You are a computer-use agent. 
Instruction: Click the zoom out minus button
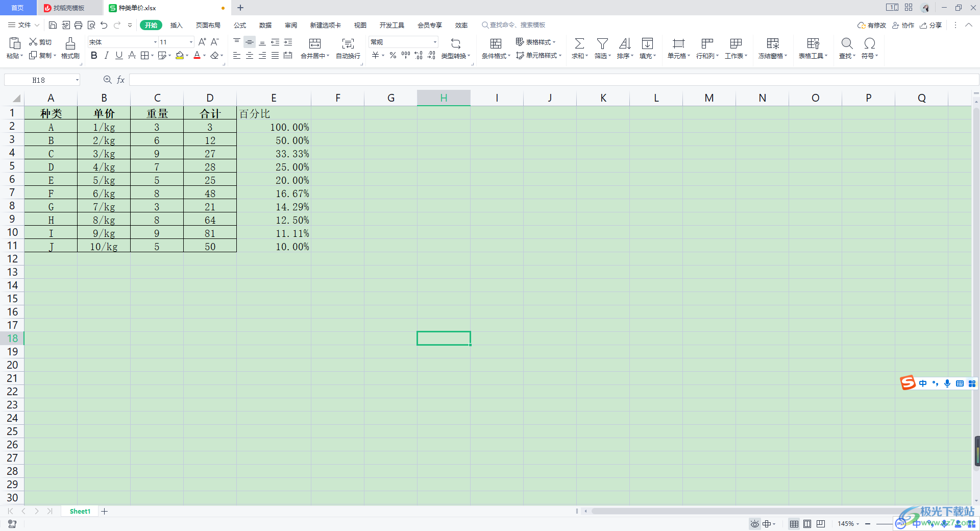pyautogui.click(x=868, y=524)
